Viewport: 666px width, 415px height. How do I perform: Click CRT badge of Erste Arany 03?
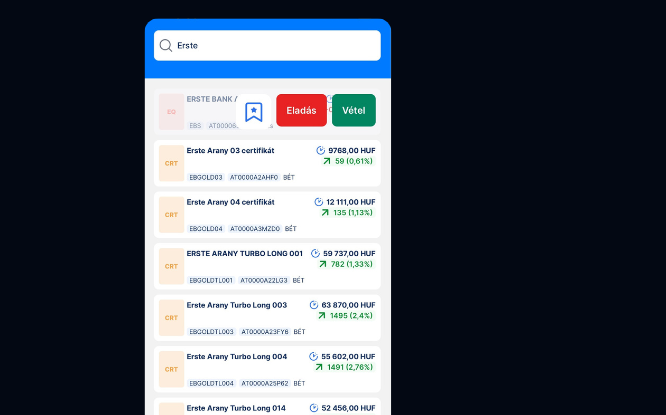point(171,163)
